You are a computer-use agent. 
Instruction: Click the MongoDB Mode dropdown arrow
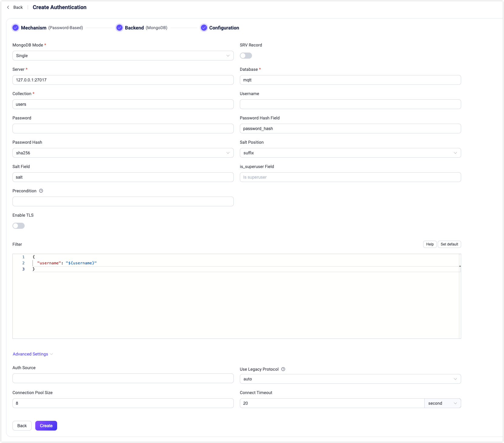click(x=228, y=56)
